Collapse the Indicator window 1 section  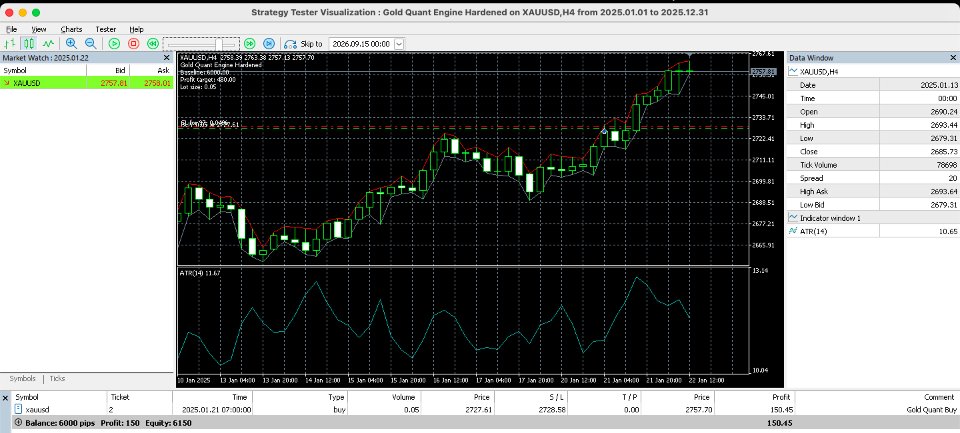coord(793,218)
